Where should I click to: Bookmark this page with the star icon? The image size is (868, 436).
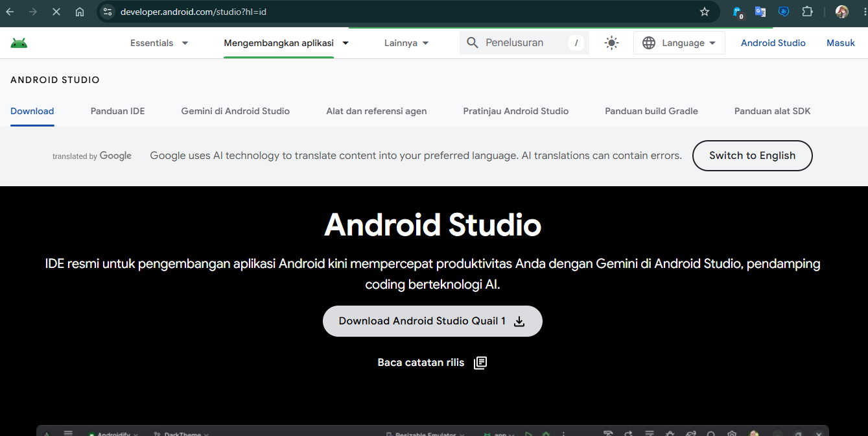point(705,12)
